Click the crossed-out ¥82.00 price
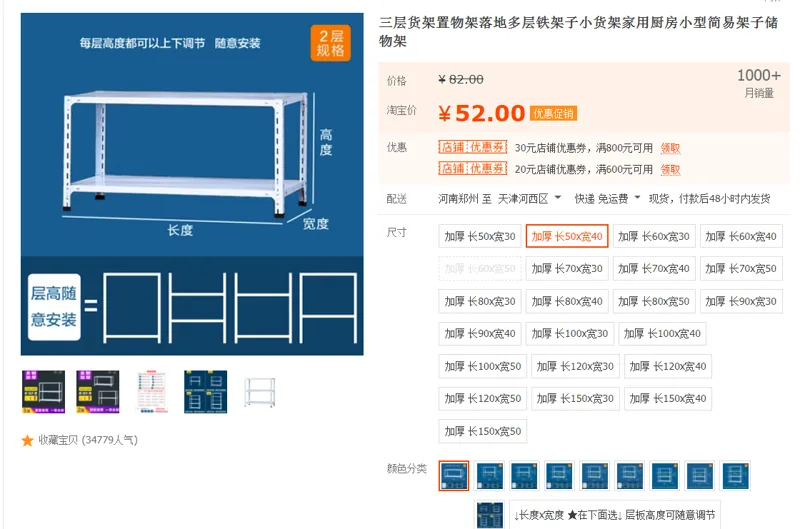The height and width of the screenshot is (529, 800). coord(461,80)
